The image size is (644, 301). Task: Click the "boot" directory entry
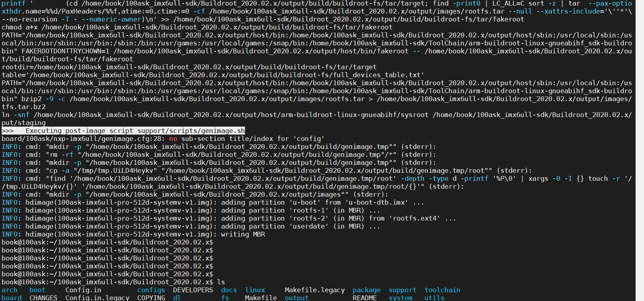point(37,290)
